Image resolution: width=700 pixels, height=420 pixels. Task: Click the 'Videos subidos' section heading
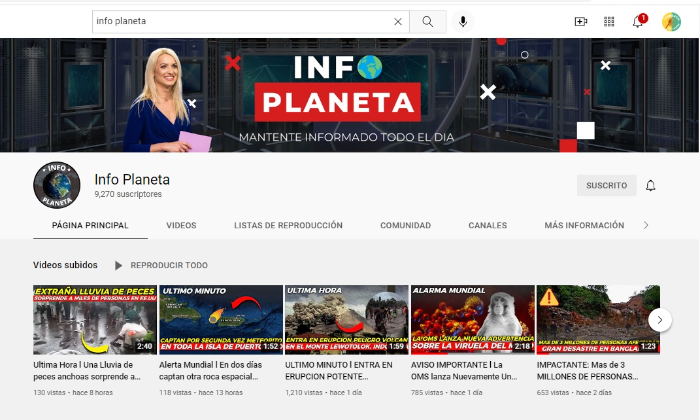(x=65, y=265)
